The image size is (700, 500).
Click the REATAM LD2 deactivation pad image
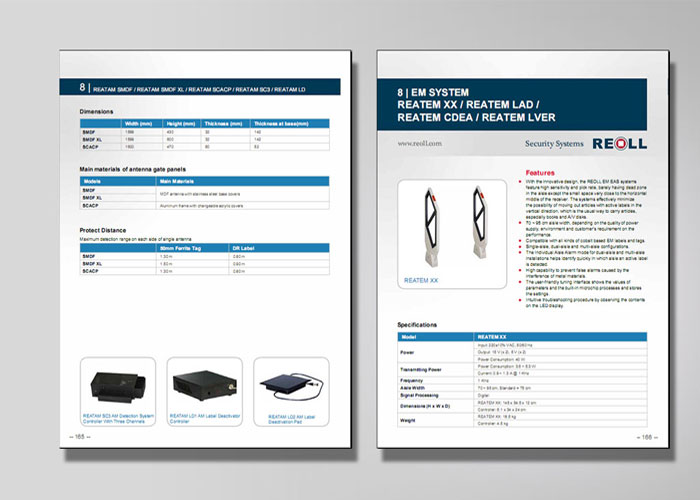[x=292, y=387]
